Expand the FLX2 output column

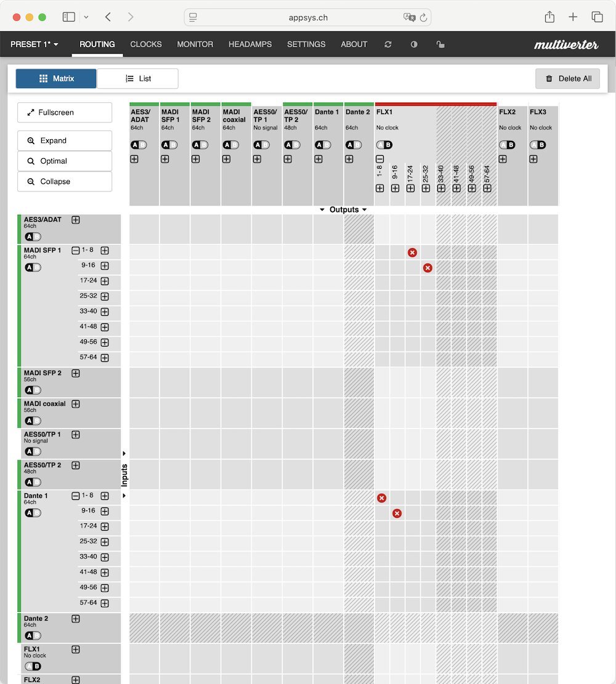tap(503, 159)
